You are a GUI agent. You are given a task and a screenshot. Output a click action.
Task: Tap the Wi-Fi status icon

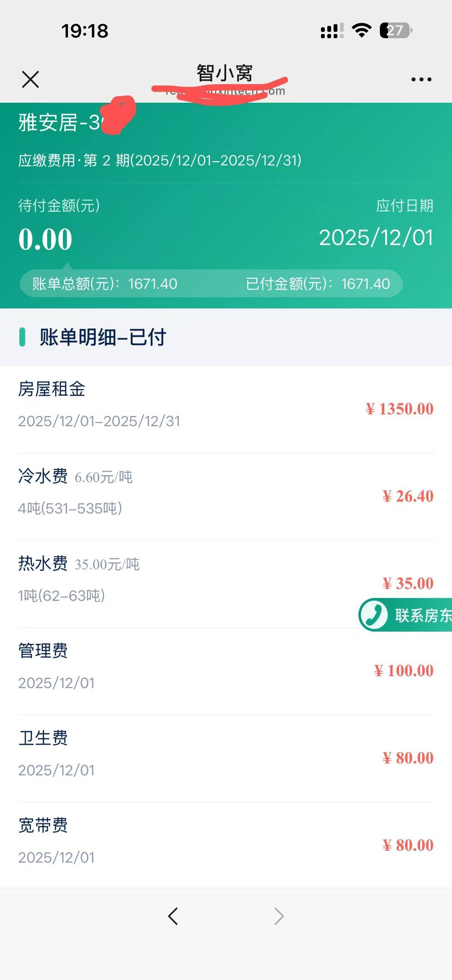(361, 30)
